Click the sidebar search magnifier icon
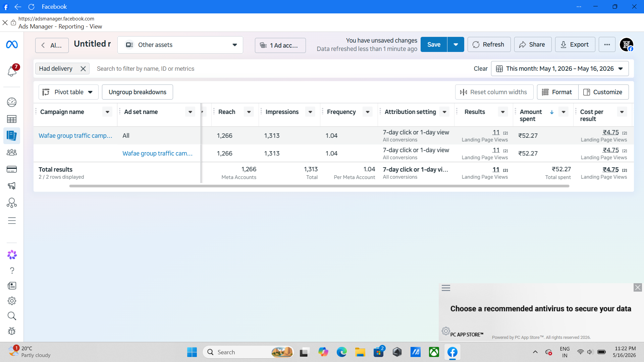Viewport: 644px width, 362px height. [x=12, y=316]
